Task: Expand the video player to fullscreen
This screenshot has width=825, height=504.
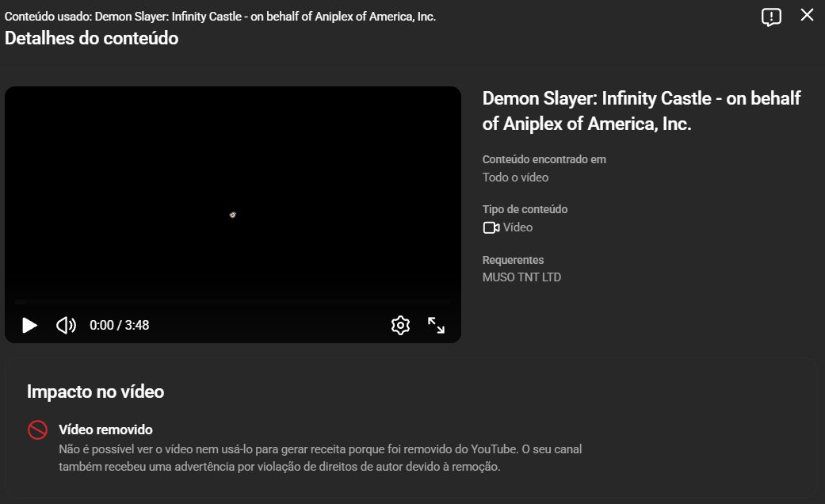Action: pos(436,325)
